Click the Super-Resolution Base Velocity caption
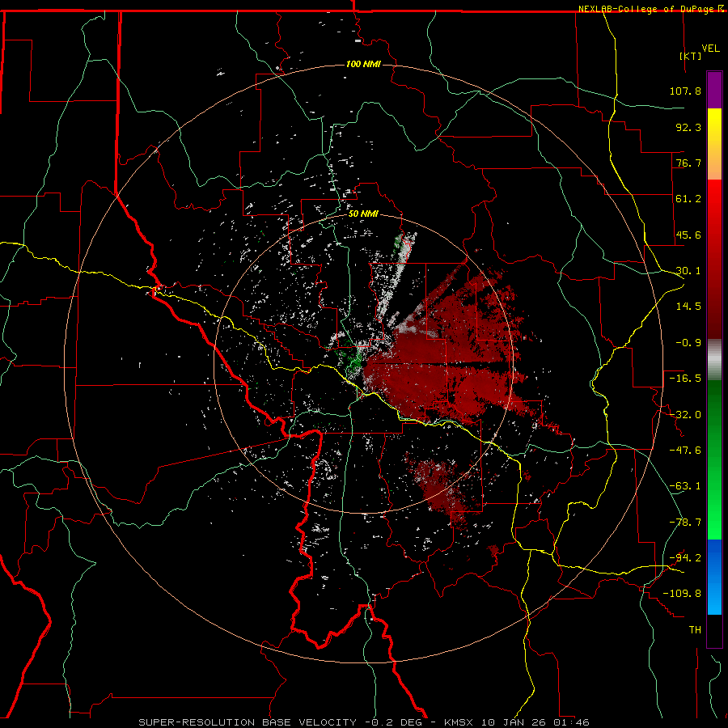Viewport: 728px width, 728px height. click(x=364, y=722)
